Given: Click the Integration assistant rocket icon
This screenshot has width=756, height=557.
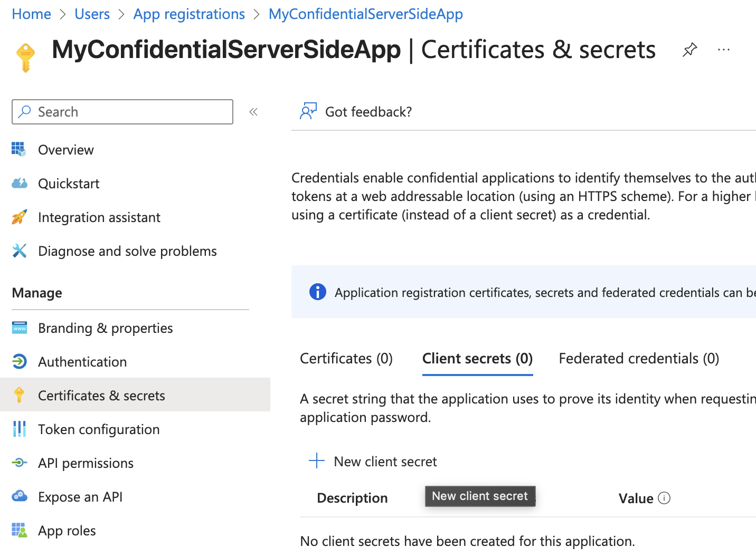Looking at the screenshot, I should 20,217.
